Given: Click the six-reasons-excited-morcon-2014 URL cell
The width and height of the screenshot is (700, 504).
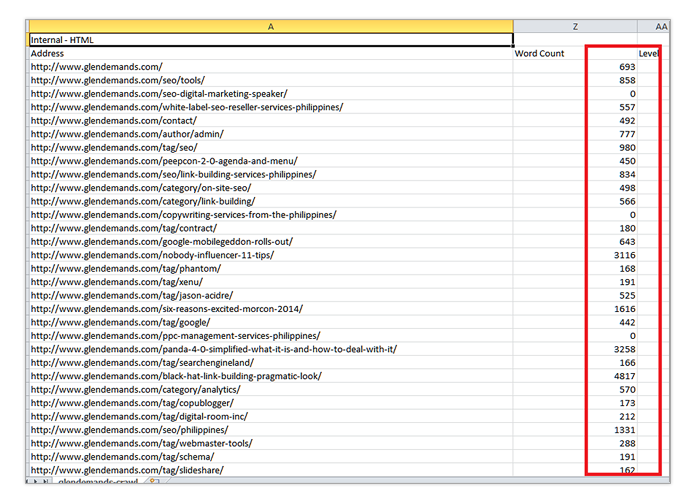Looking at the screenshot, I should click(x=271, y=309).
